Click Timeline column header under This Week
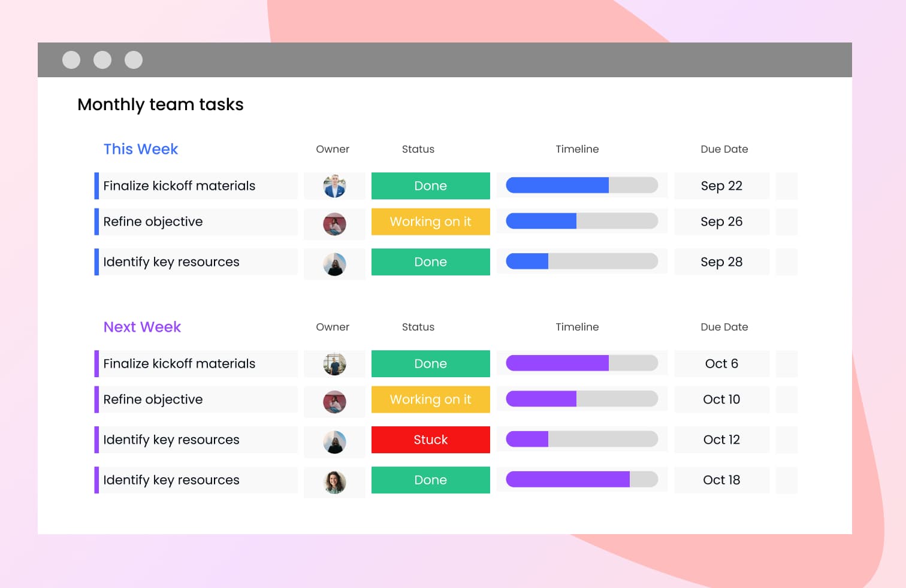The height and width of the screenshot is (588, 906). pos(576,149)
